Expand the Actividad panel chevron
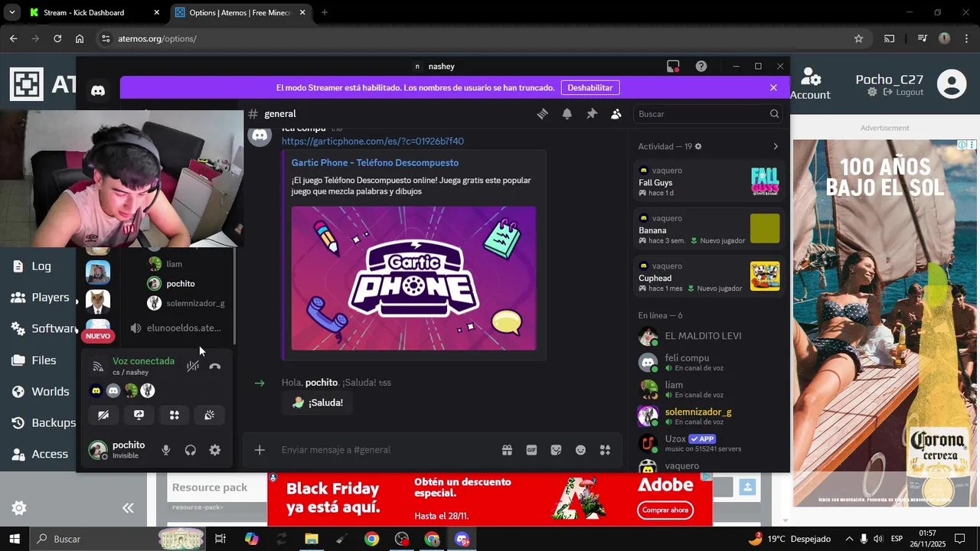The image size is (980, 551). [775, 146]
